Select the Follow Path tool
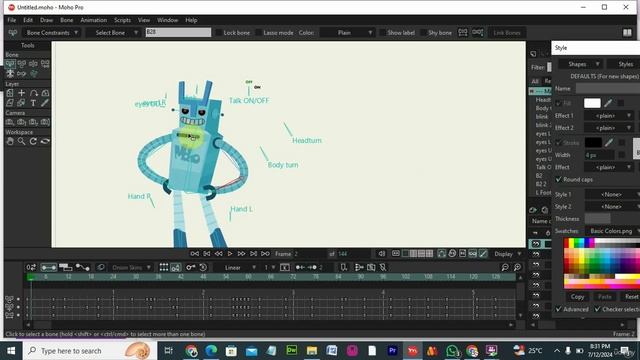640x360 pixels. 33,93
